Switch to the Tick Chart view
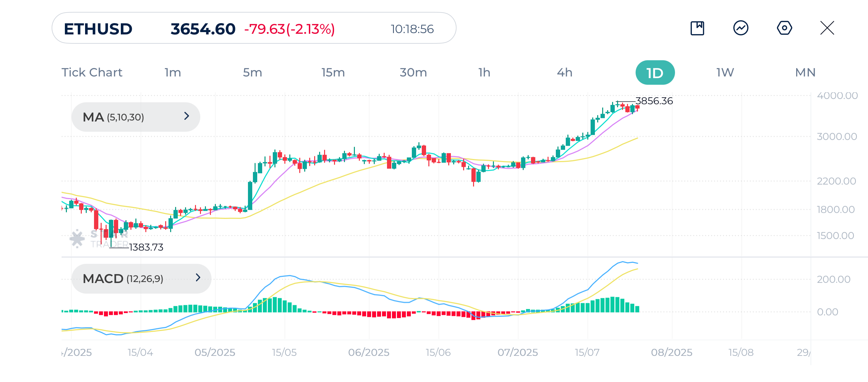The height and width of the screenshot is (382, 868). point(92,72)
